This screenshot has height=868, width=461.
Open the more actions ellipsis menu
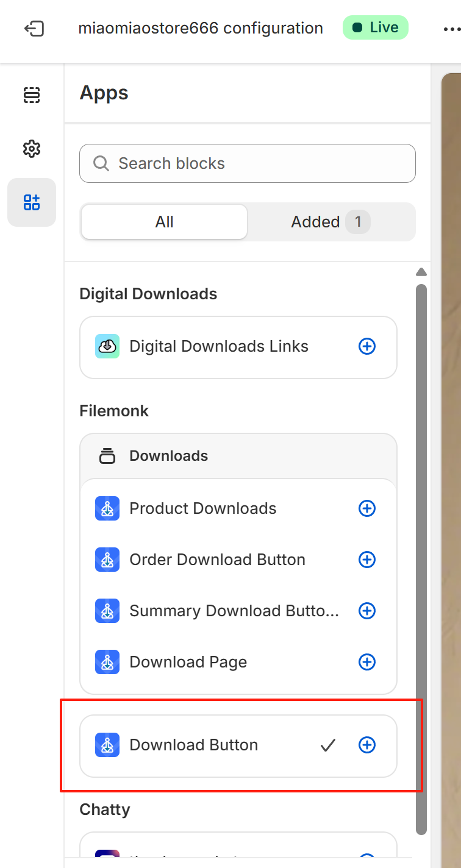[452, 28]
